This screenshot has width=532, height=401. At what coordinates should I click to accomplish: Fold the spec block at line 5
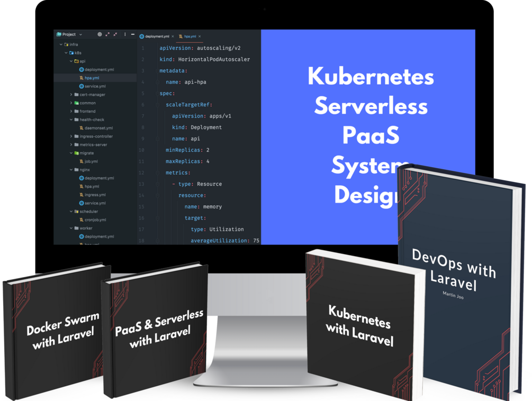[x=157, y=94]
